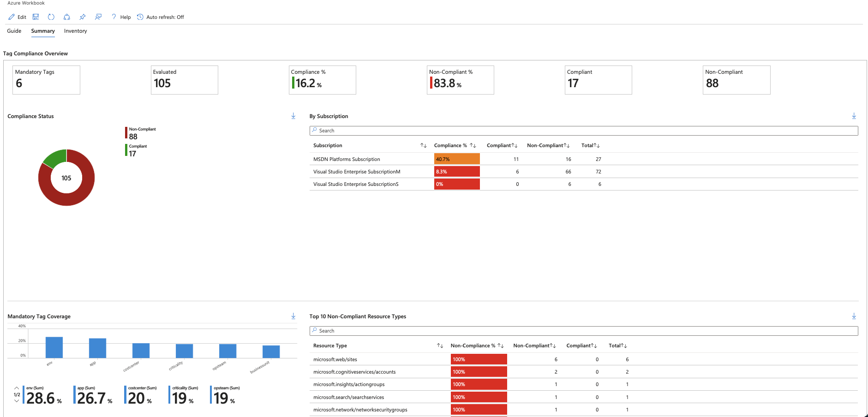Select the Visual Studio Enterprise SubscriptionS row

[584, 184]
